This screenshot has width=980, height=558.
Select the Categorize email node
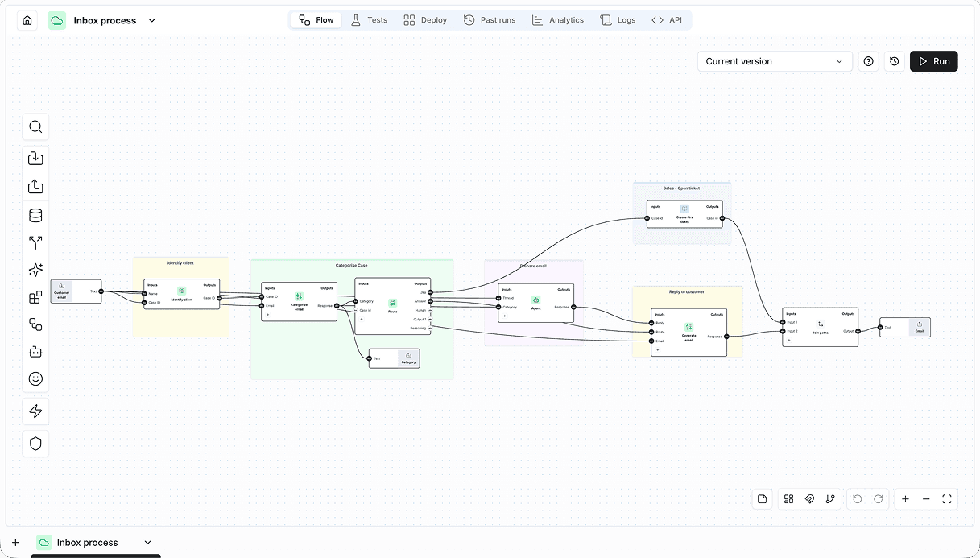pos(299,301)
